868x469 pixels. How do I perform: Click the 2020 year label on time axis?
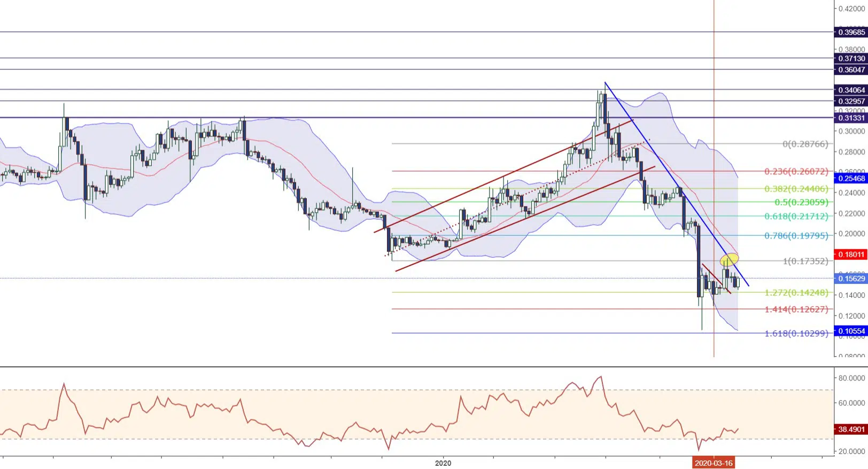[443, 463]
